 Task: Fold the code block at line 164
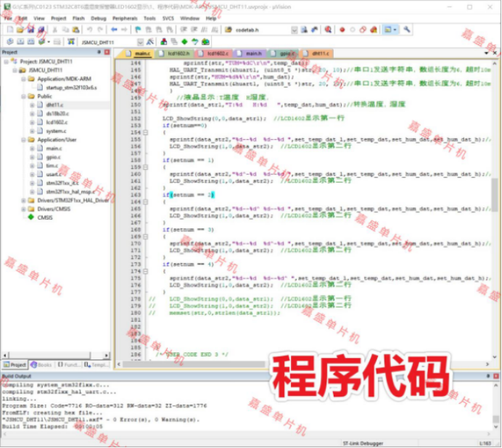(x=145, y=202)
